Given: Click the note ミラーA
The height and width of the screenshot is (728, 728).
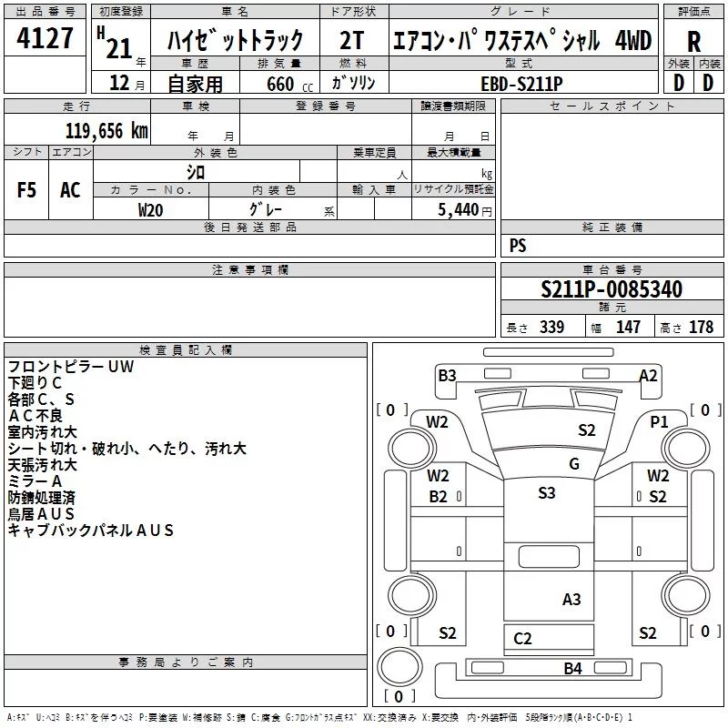Looking at the screenshot, I should 35,481.
